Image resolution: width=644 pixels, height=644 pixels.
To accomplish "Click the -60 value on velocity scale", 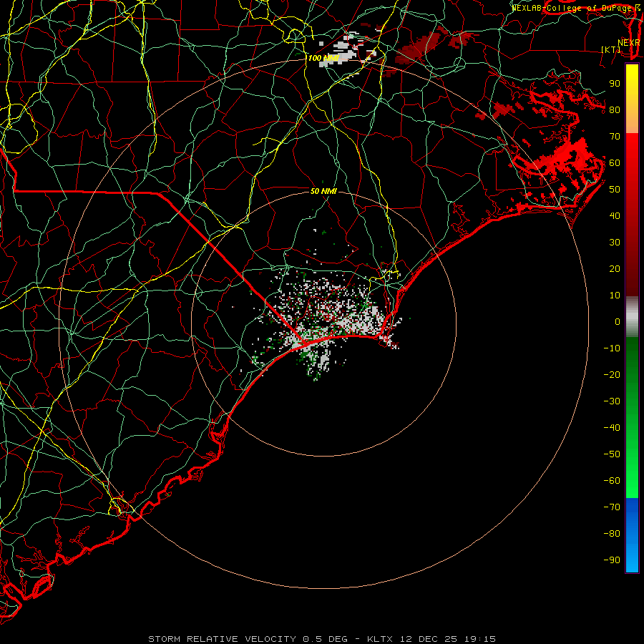I will click(612, 481).
